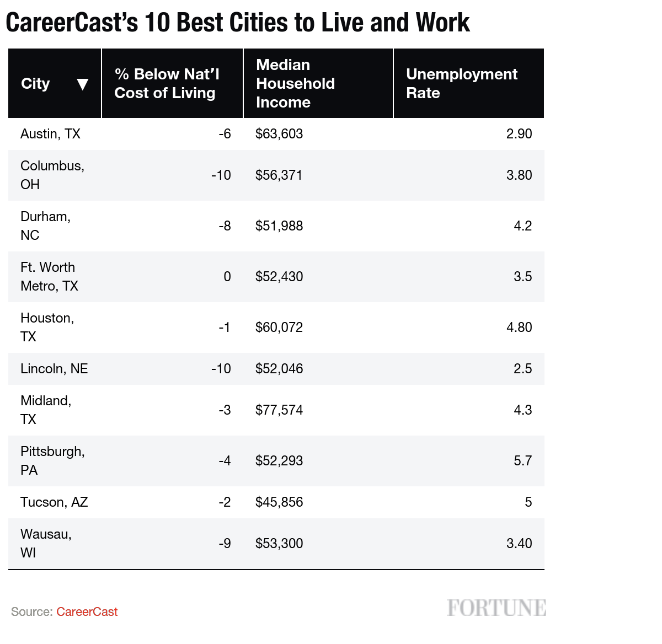This screenshot has height=644, width=662.
Task: Click the Houston, TX city cell
Action: [x=55, y=328]
